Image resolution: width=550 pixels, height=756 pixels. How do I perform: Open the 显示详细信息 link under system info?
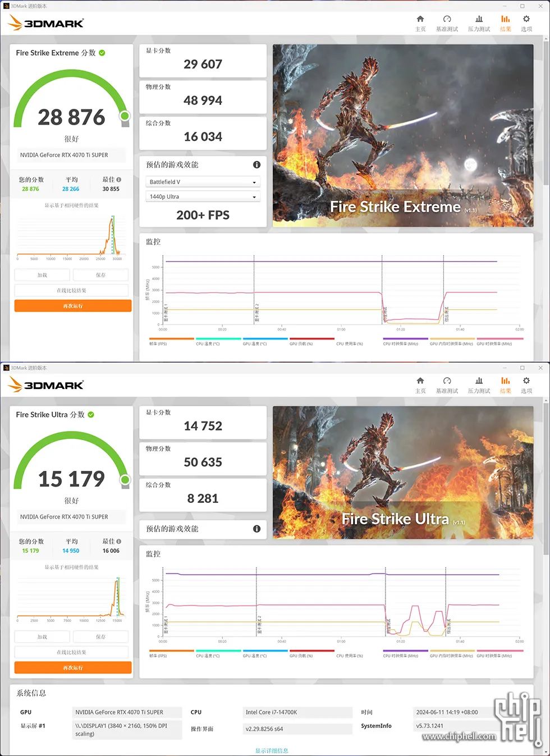pos(272,750)
